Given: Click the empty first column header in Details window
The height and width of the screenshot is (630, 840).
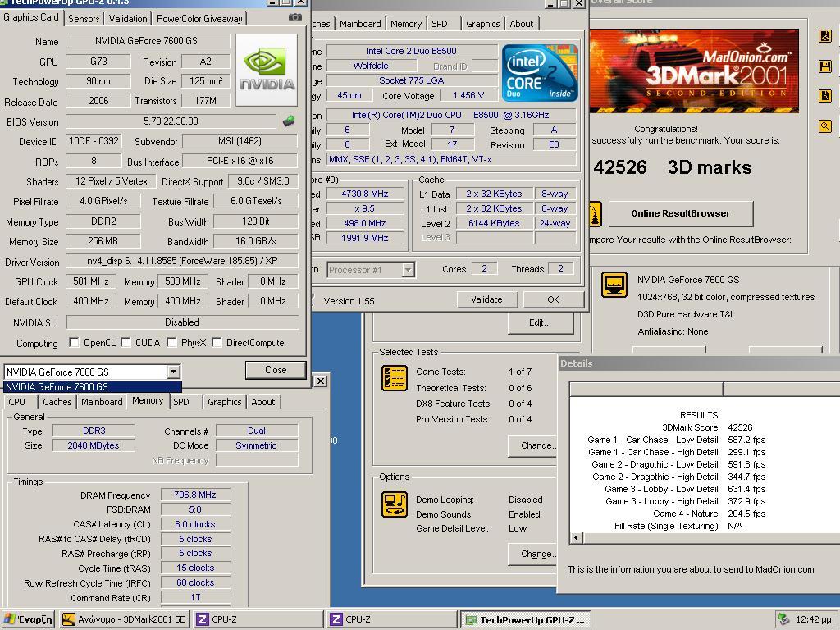Looking at the screenshot, I should point(646,389).
